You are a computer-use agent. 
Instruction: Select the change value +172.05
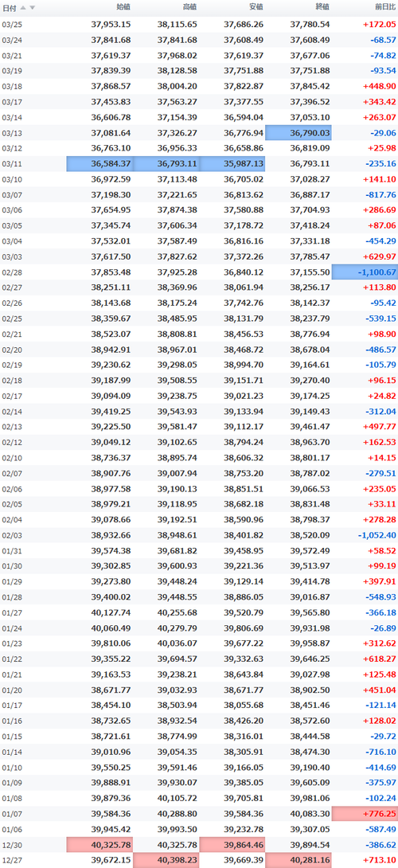379,25
